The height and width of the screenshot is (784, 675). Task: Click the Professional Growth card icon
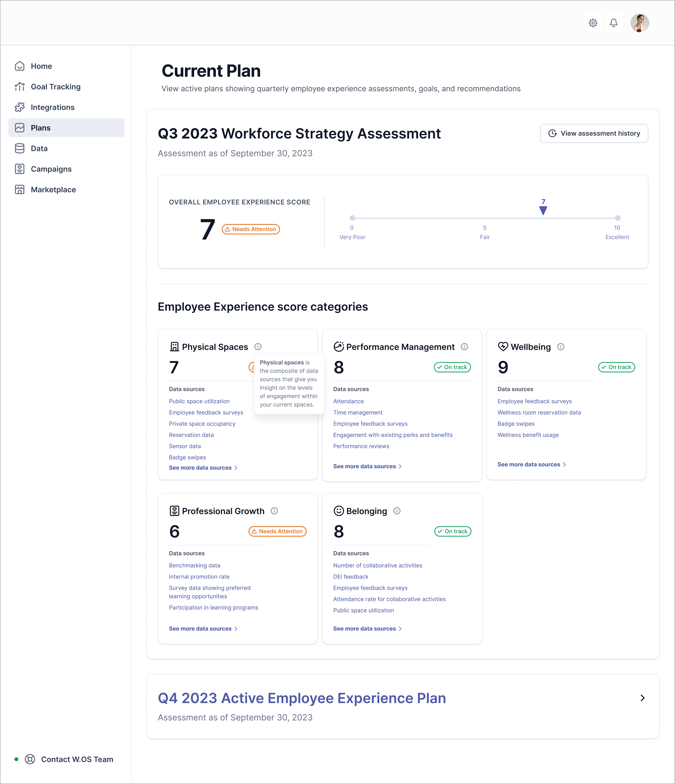pyautogui.click(x=174, y=511)
